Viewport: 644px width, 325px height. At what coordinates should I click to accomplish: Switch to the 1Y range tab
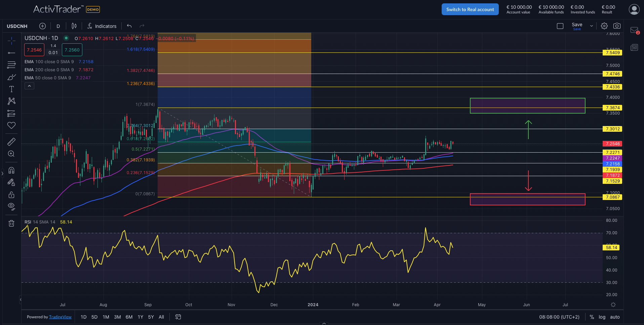click(140, 317)
